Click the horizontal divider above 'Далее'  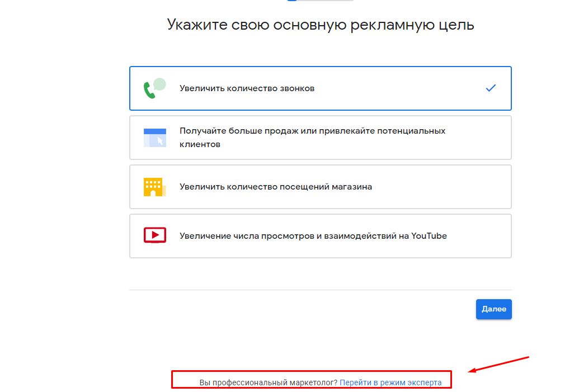(x=320, y=290)
